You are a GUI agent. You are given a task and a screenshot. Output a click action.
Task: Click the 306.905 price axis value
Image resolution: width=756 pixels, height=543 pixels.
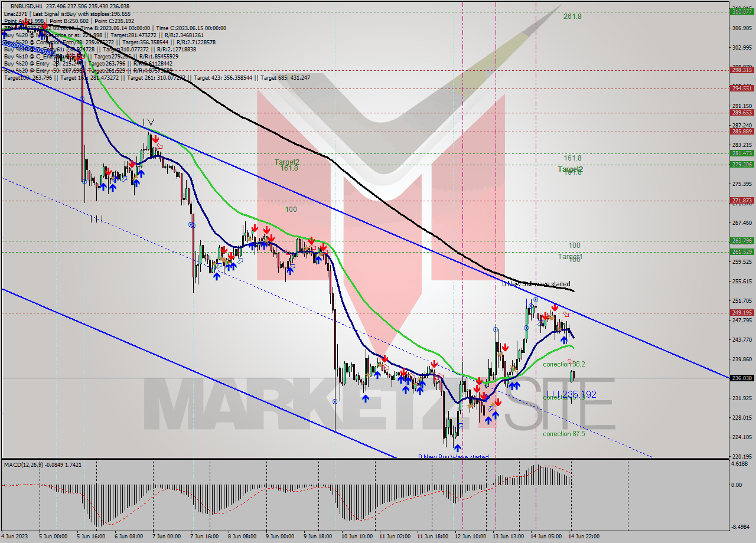pyautogui.click(x=742, y=28)
